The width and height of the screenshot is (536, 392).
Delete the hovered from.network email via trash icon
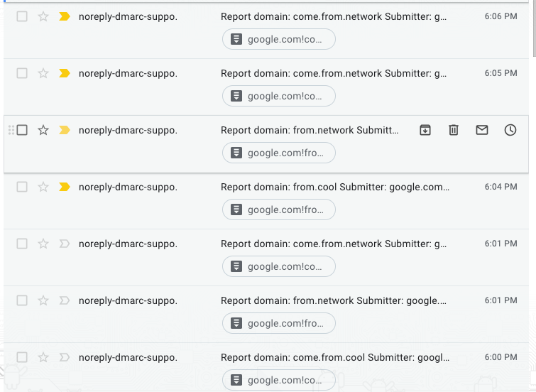click(x=453, y=130)
